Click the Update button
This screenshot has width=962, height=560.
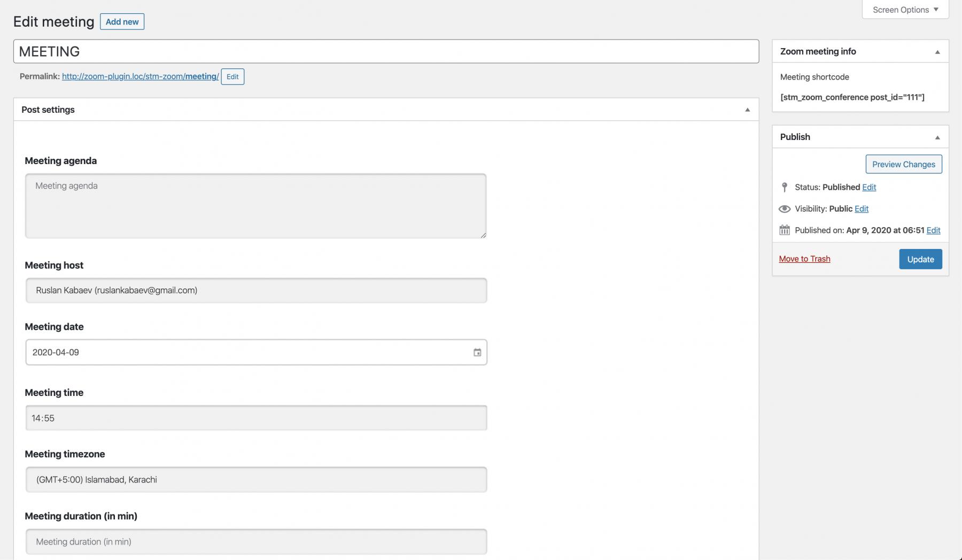(920, 259)
